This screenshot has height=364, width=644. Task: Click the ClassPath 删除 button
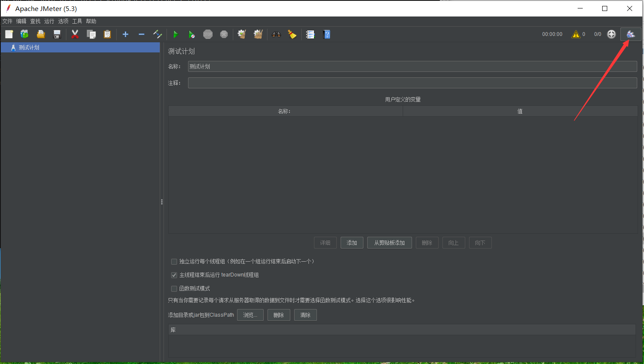pos(279,315)
